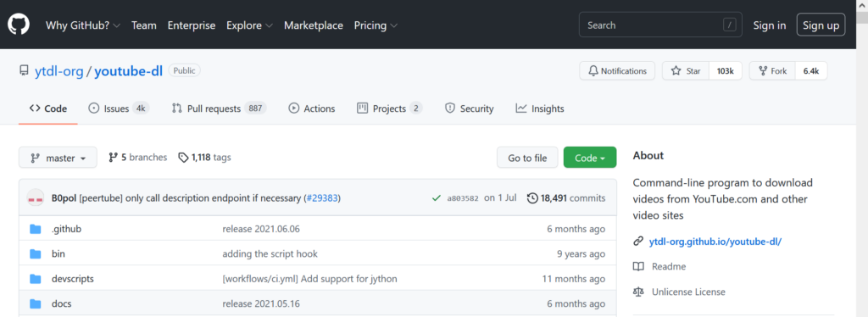Viewport: 868px width, 317px height.
Task: Open the Team page
Action: (x=144, y=25)
